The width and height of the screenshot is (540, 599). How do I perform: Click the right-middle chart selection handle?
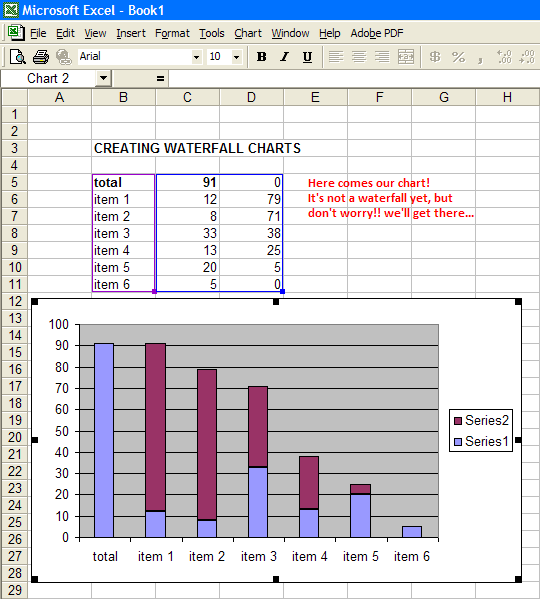pyautogui.click(x=518, y=440)
